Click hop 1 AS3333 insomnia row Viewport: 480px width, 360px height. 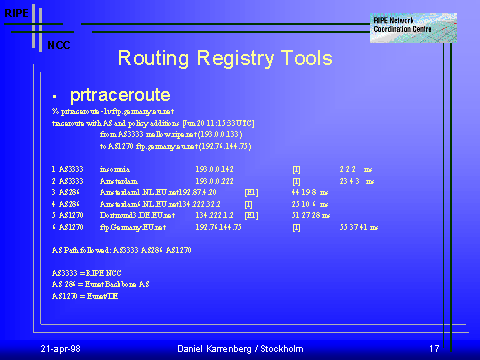click(212, 169)
